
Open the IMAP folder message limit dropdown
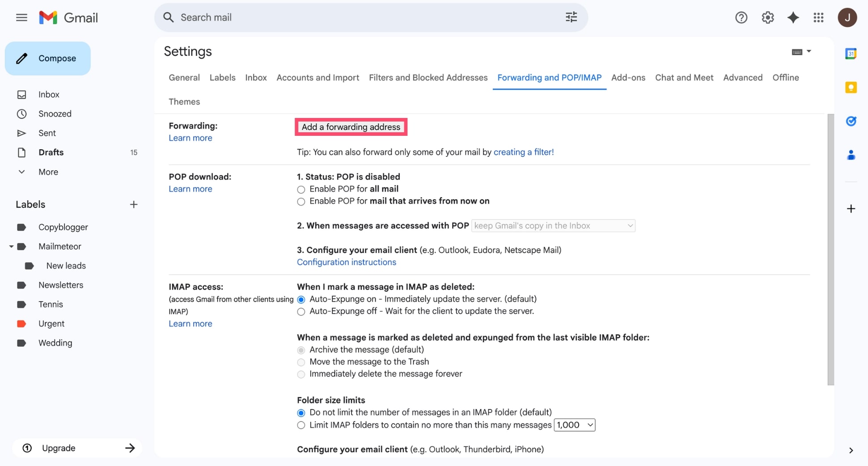(x=575, y=425)
